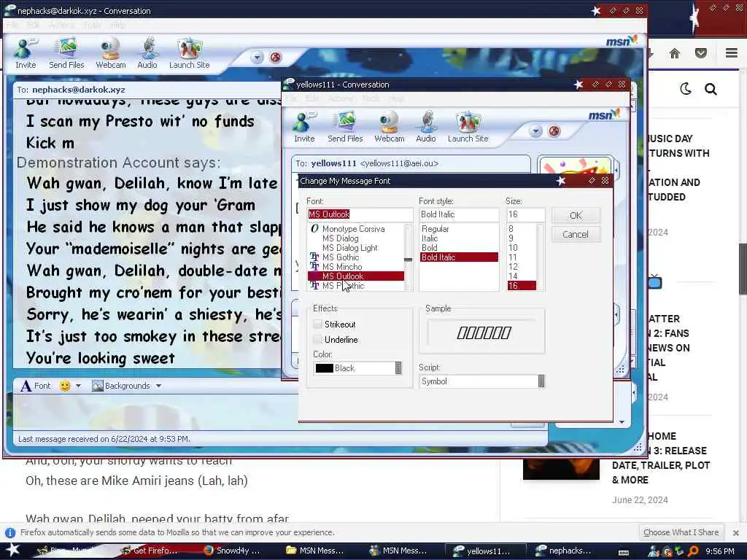Click the emoticon smiley in nephacks window
The height and width of the screenshot is (560, 747).
pyautogui.click(x=65, y=386)
